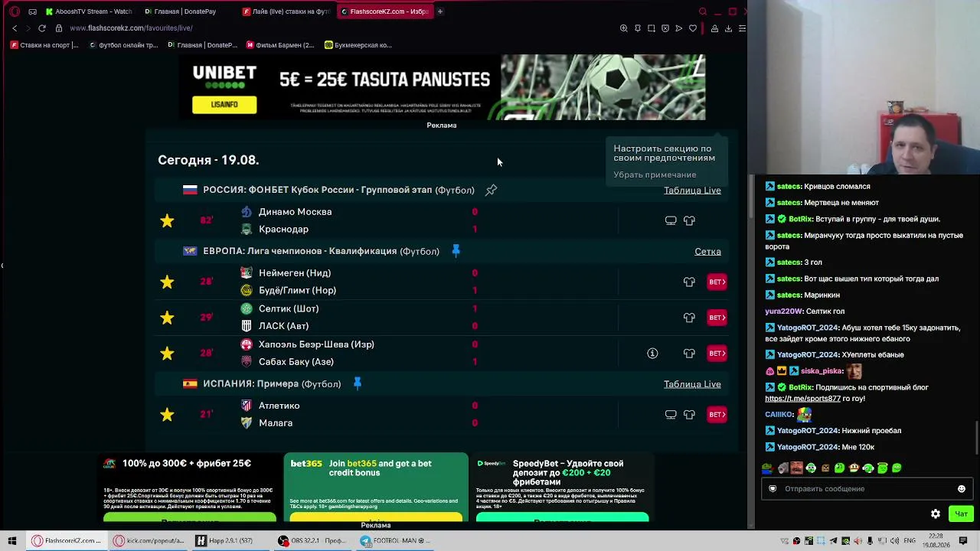The height and width of the screenshot is (551, 980).
Task: Open TV broadcast icon for Атлетико match
Action: pos(671,414)
